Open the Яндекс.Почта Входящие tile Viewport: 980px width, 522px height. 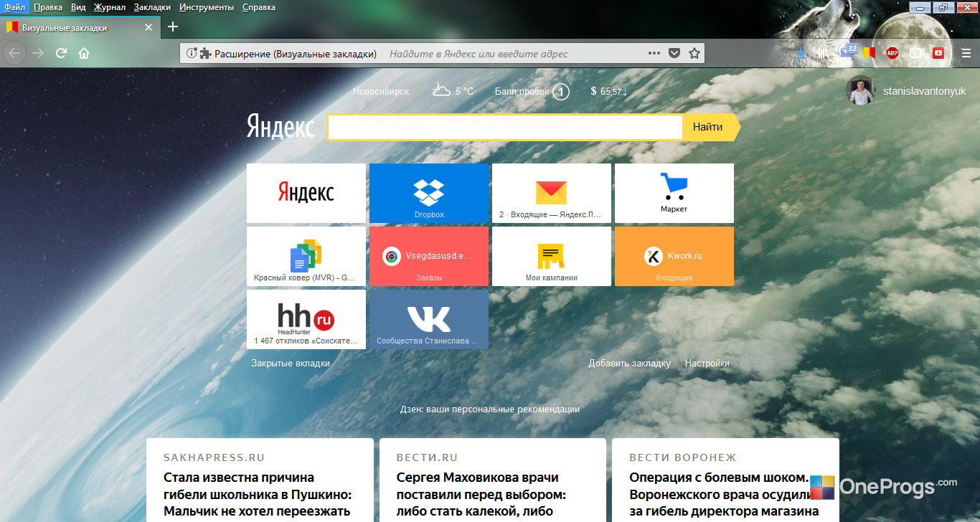pos(552,193)
